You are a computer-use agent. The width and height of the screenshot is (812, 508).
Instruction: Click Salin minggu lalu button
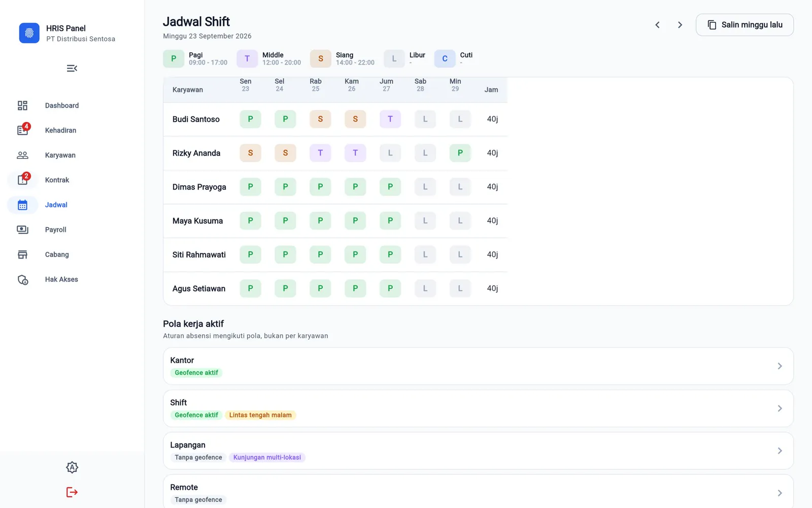(745, 25)
